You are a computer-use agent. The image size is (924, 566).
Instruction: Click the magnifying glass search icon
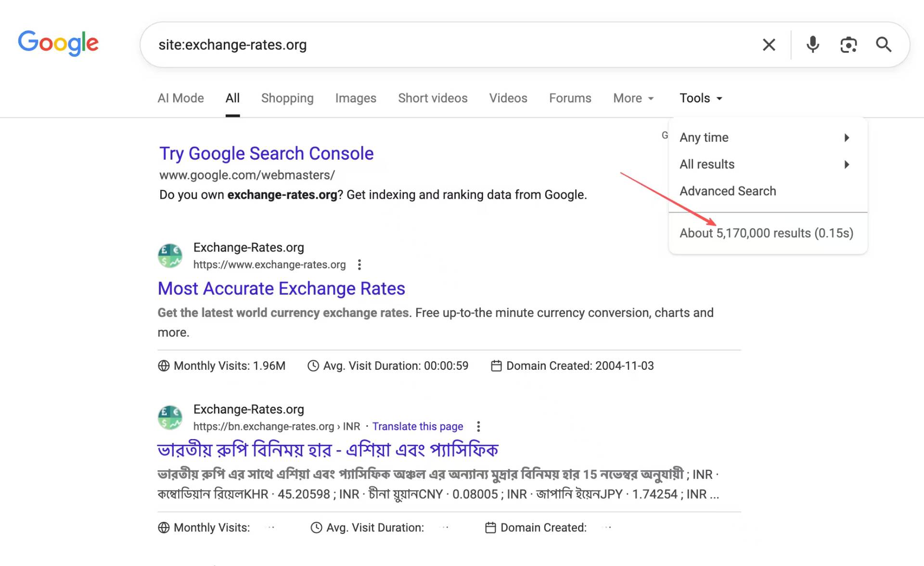884,45
